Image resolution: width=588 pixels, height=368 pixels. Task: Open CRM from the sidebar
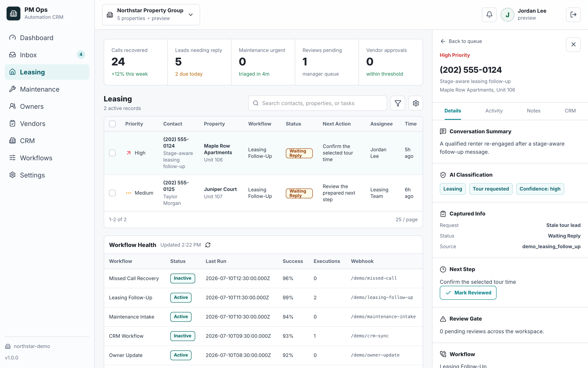[x=47, y=141]
